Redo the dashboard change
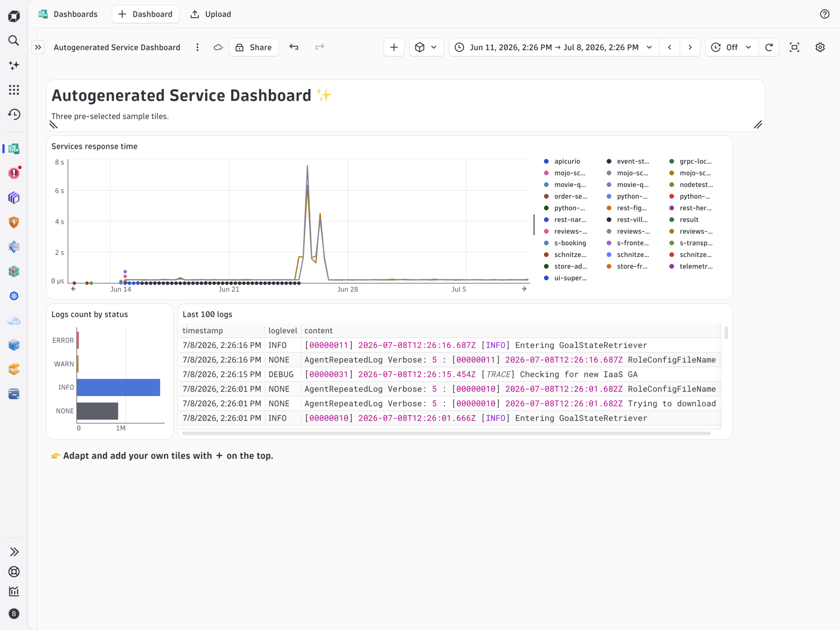Viewport: 840px width, 630px height. click(320, 47)
